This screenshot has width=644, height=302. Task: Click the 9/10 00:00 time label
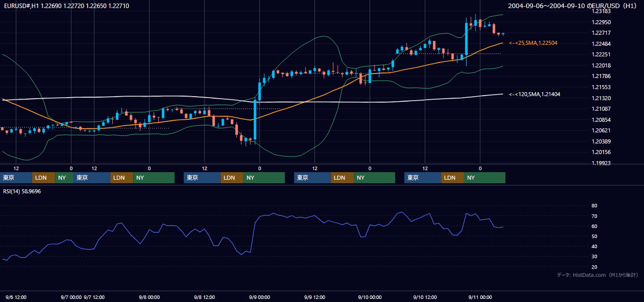point(369,297)
